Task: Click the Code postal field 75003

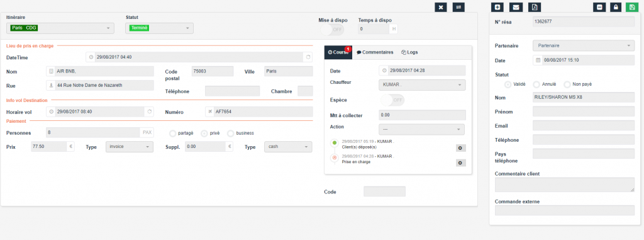Action: tap(213, 71)
